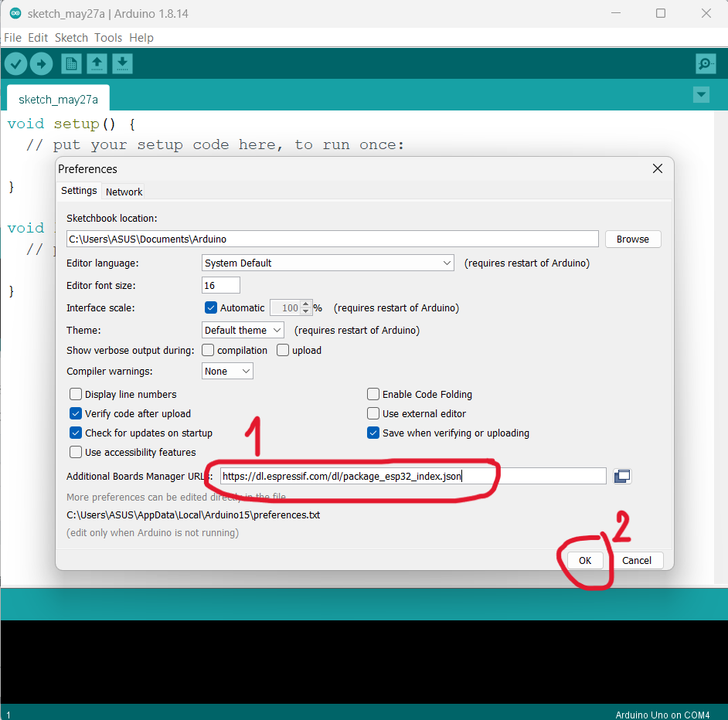The height and width of the screenshot is (720, 728).
Task: Click the 'put your setup code here' comment
Action: click(215, 144)
